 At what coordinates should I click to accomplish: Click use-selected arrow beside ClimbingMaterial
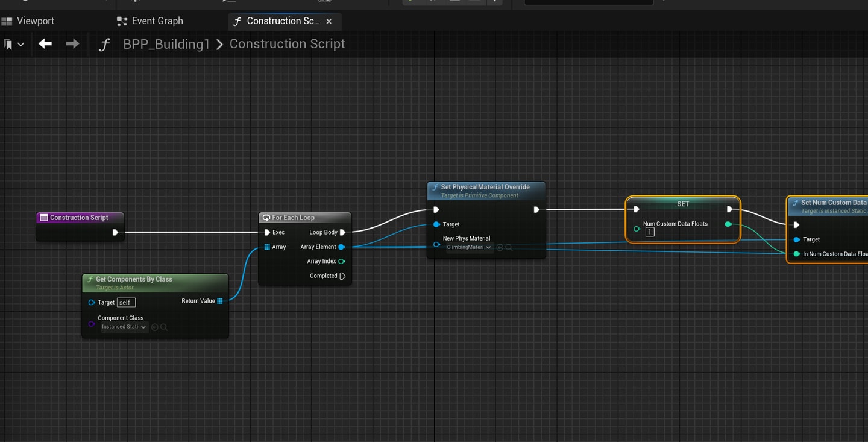tap(500, 247)
